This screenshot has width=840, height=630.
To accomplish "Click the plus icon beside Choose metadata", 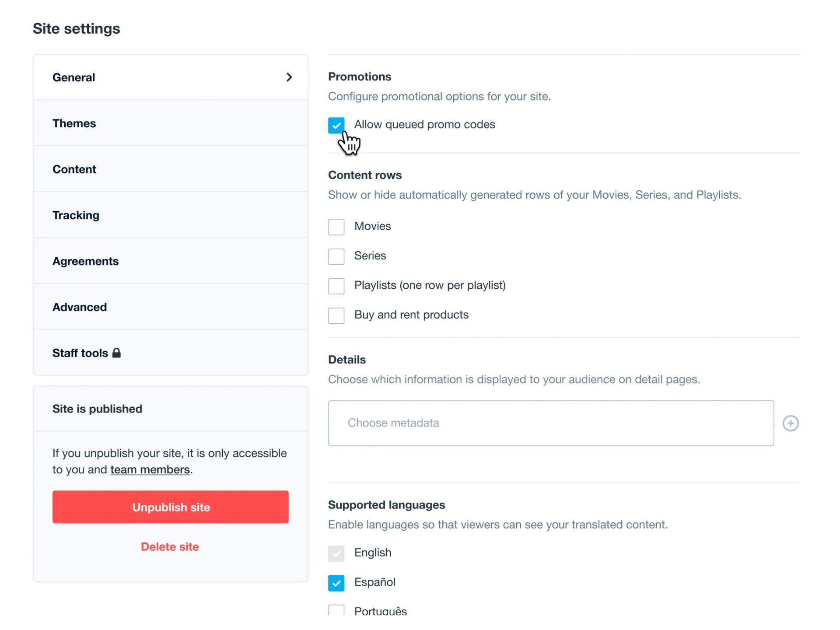I will 790,423.
